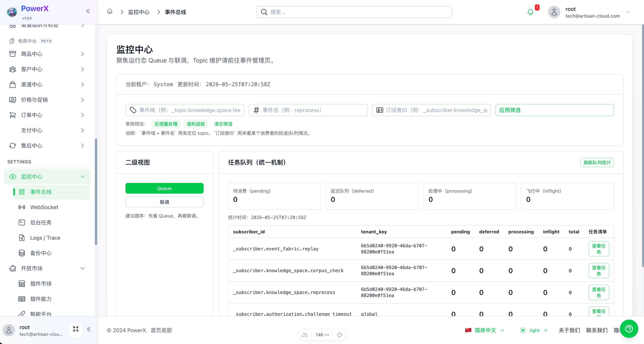Expand the 订单中心 menu chevron
This screenshot has height=344, width=644.
pyautogui.click(x=82, y=115)
